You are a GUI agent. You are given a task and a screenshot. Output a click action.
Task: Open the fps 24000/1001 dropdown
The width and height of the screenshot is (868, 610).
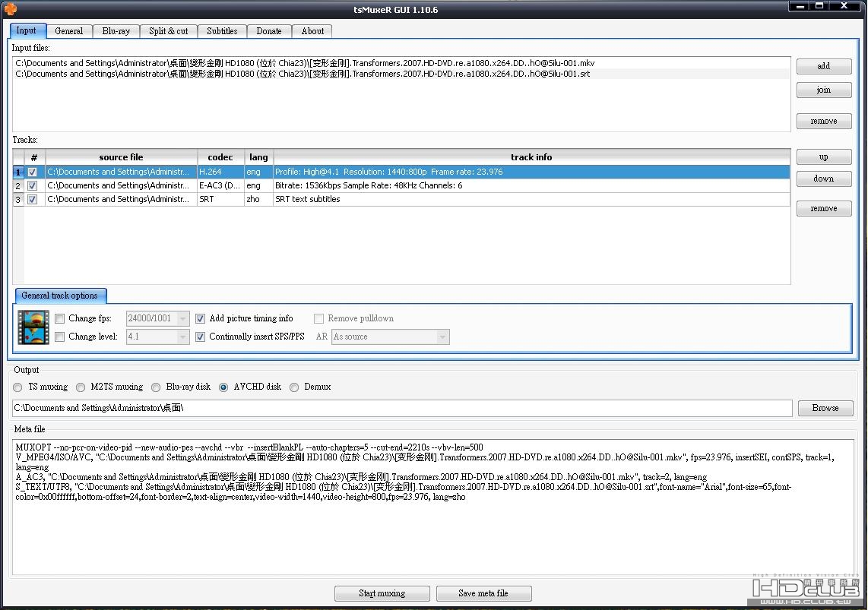(x=158, y=318)
